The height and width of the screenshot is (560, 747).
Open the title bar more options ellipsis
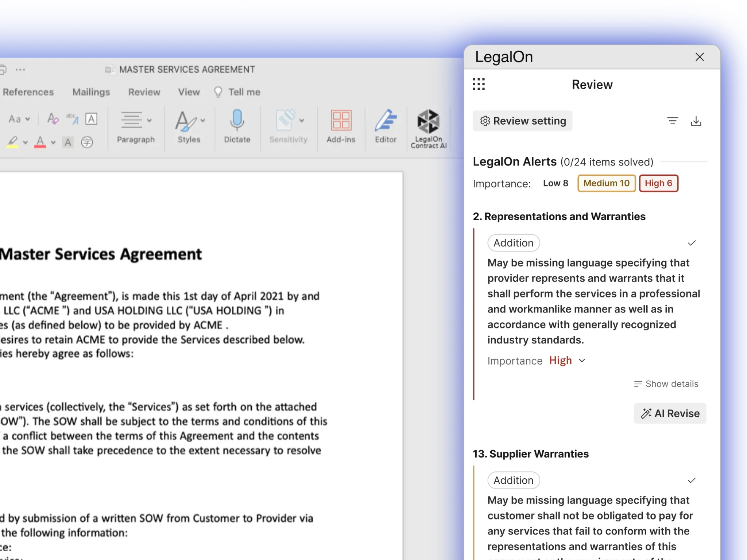click(20, 69)
